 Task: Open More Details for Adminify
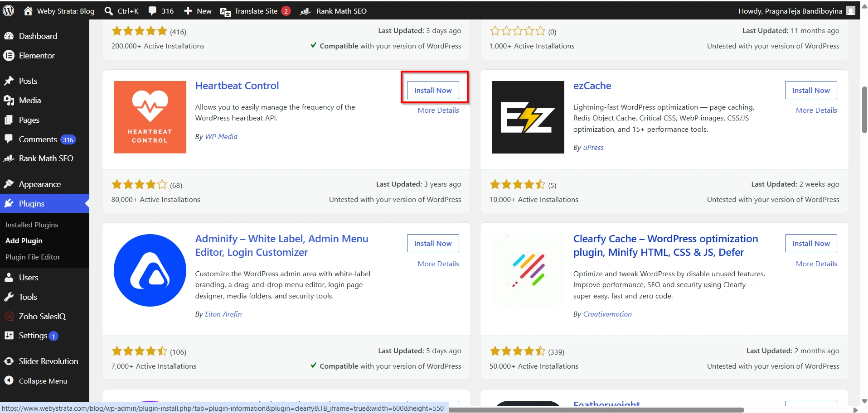pyautogui.click(x=438, y=264)
